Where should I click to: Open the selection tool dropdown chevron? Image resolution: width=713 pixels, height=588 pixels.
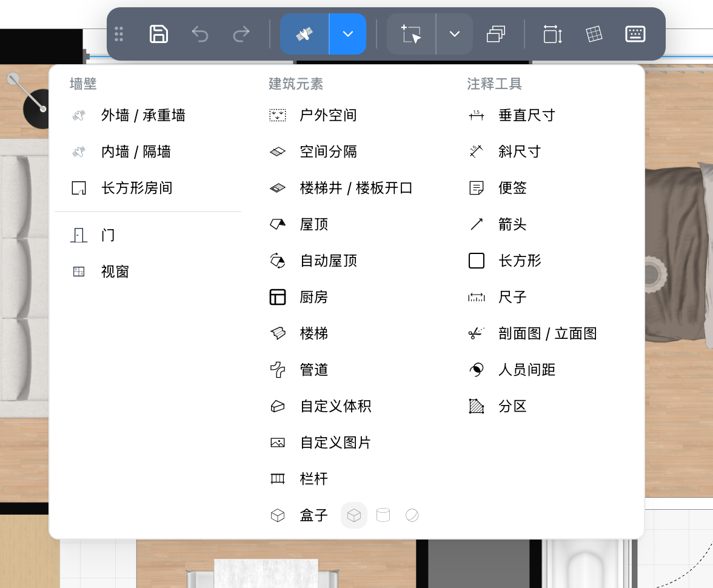pyautogui.click(x=454, y=34)
